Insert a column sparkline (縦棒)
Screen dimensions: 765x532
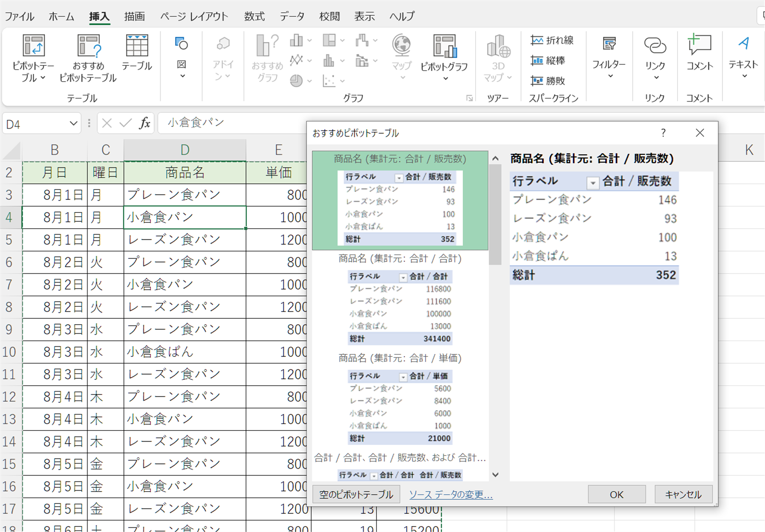coord(548,61)
